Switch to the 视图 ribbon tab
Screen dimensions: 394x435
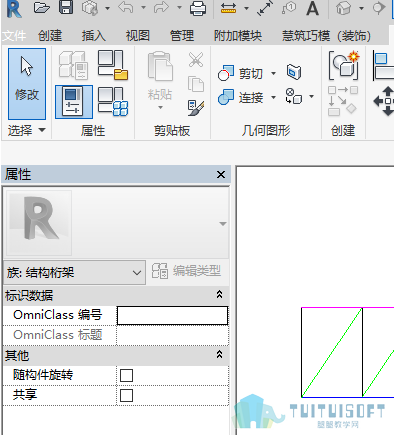tap(138, 36)
